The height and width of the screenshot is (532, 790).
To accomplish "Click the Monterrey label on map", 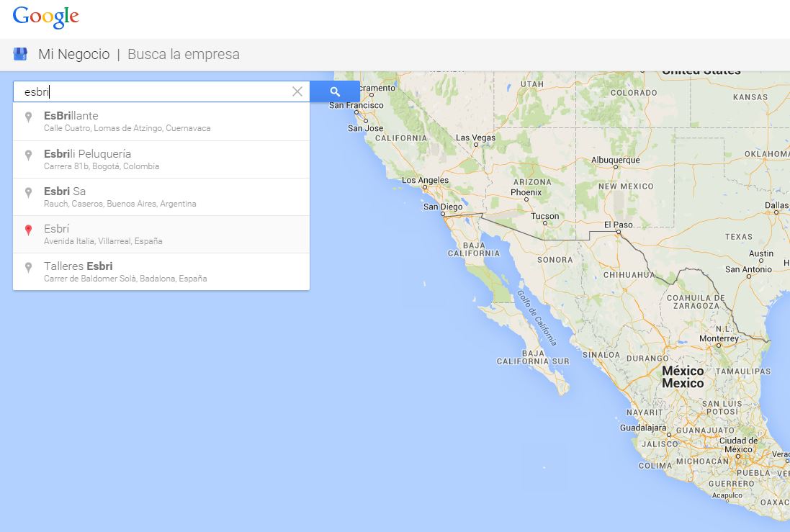I will pyautogui.click(x=719, y=338).
